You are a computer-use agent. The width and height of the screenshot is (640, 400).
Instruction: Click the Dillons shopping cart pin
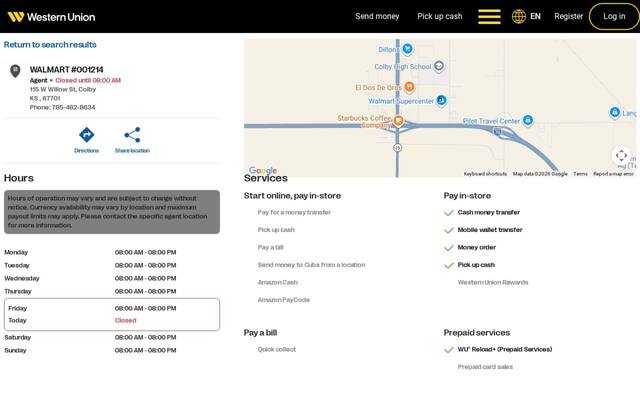pos(407,49)
